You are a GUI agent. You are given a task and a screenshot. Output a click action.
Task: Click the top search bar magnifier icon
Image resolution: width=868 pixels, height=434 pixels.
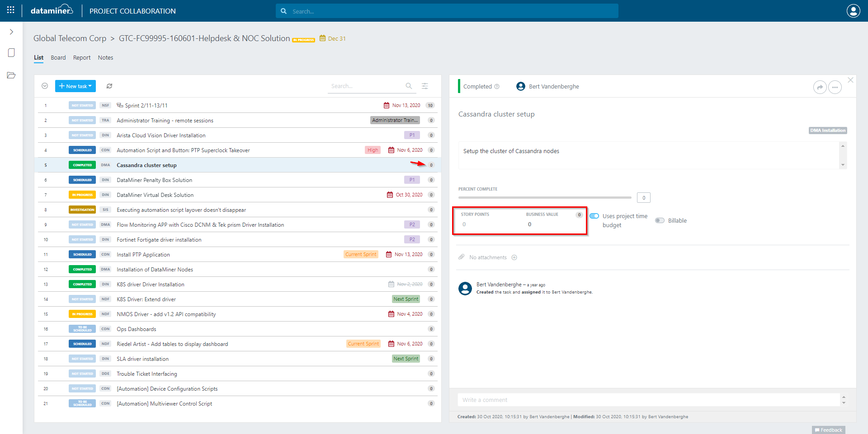point(283,11)
